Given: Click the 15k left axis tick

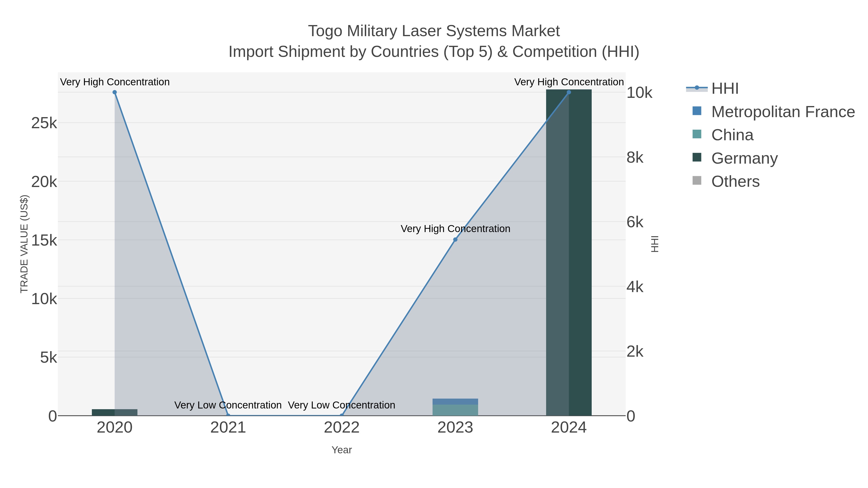Looking at the screenshot, I should pos(44,241).
